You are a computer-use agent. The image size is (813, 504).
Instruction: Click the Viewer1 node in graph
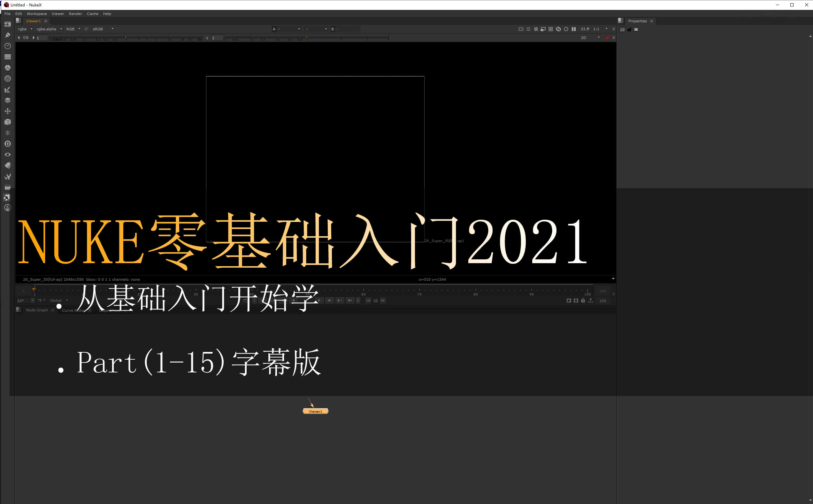coord(315,411)
